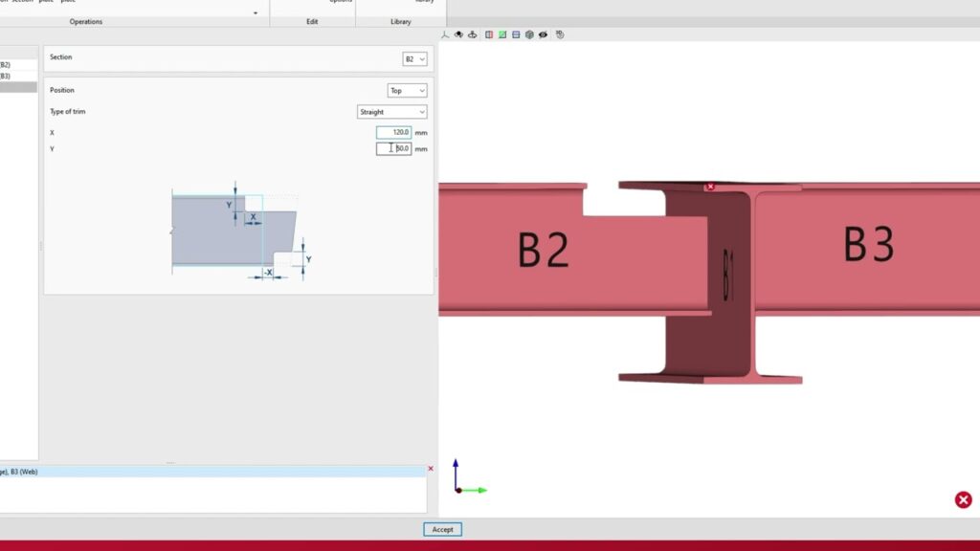This screenshot has height=551, width=980.
Task: Click the orbit/rotate view icon
Action: click(x=458, y=34)
